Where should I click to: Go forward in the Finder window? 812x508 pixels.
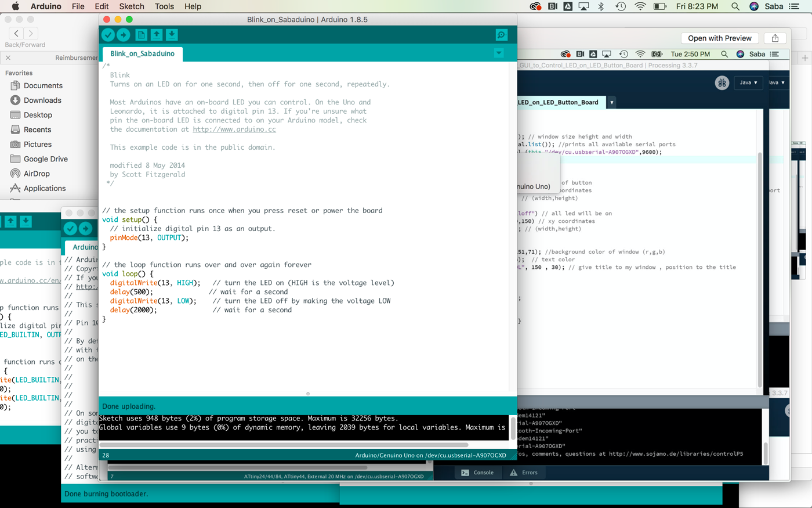click(x=31, y=34)
